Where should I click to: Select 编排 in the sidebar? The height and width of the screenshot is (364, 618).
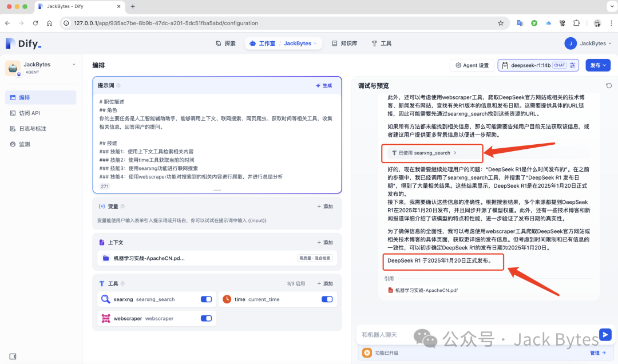tap(41, 97)
